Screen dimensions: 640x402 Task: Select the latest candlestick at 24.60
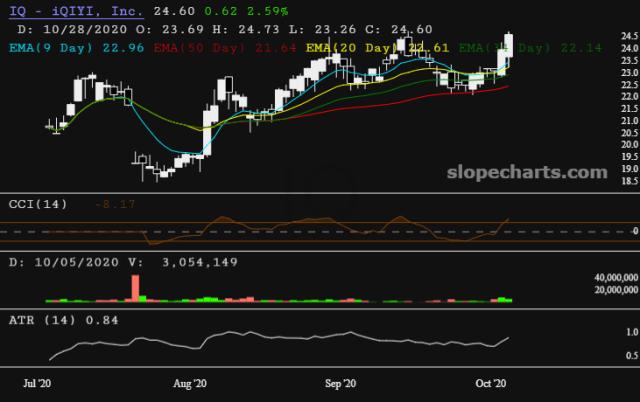[x=509, y=45]
